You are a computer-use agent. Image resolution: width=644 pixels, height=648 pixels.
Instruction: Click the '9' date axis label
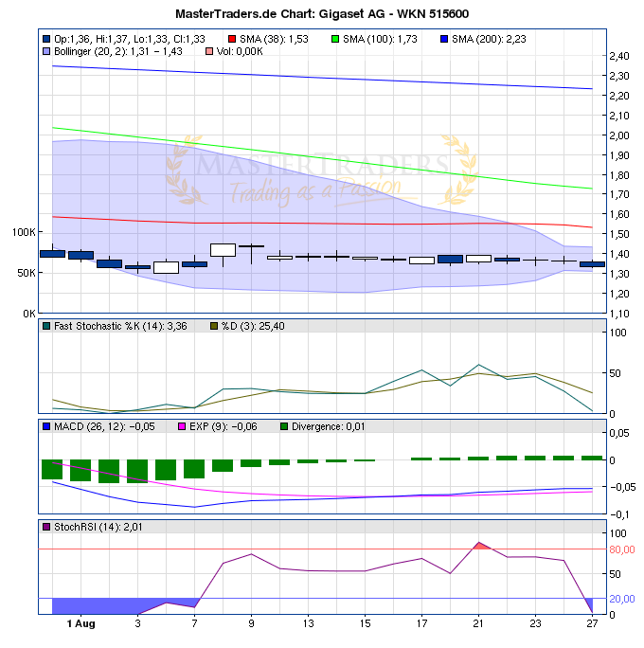click(x=251, y=624)
